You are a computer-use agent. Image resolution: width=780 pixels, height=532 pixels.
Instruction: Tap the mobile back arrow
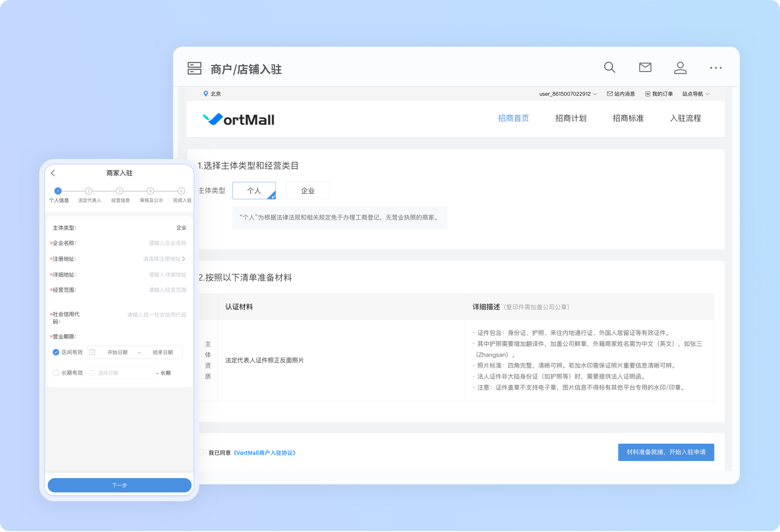click(53, 173)
